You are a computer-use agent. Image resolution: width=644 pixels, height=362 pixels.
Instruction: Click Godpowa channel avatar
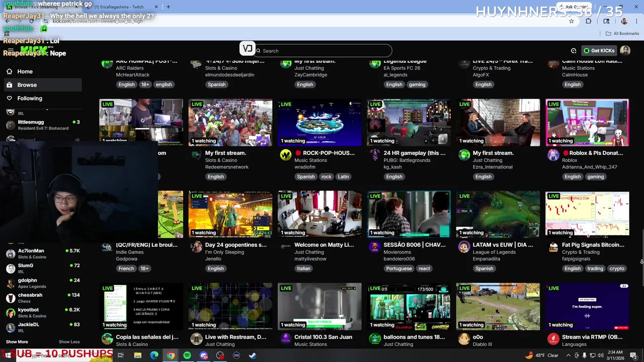click(x=107, y=247)
